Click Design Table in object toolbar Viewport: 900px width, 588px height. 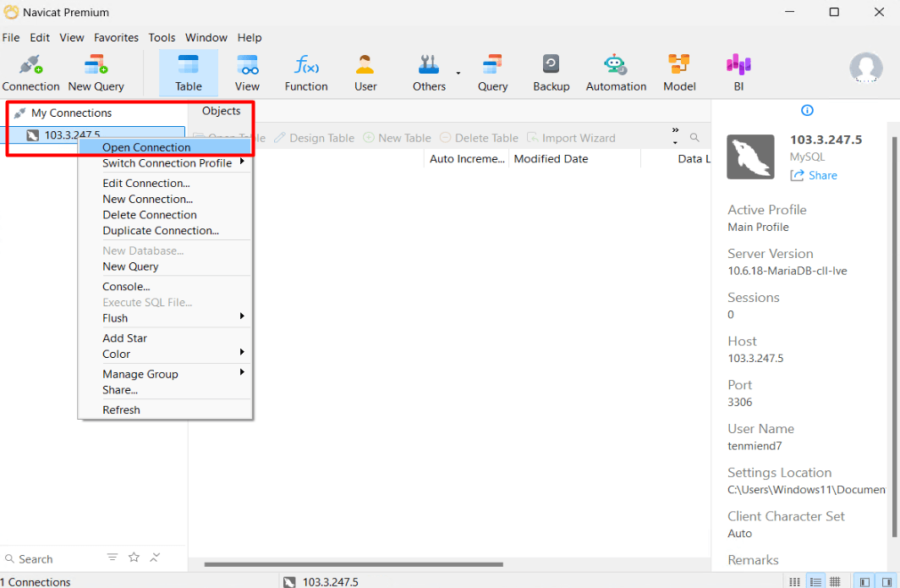click(x=315, y=138)
